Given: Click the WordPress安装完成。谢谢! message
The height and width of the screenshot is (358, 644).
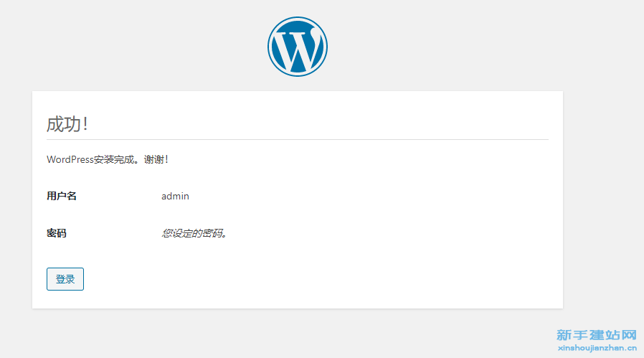Looking at the screenshot, I should [x=108, y=159].
